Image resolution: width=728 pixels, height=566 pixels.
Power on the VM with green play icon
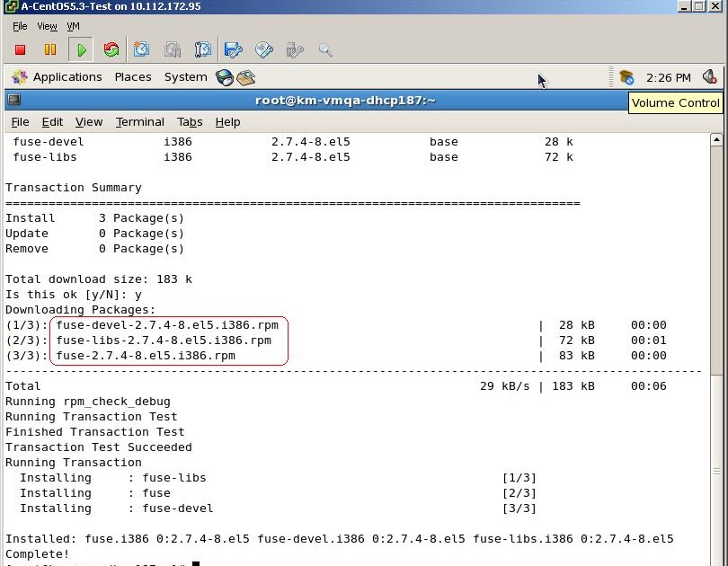[x=81, y=49]
